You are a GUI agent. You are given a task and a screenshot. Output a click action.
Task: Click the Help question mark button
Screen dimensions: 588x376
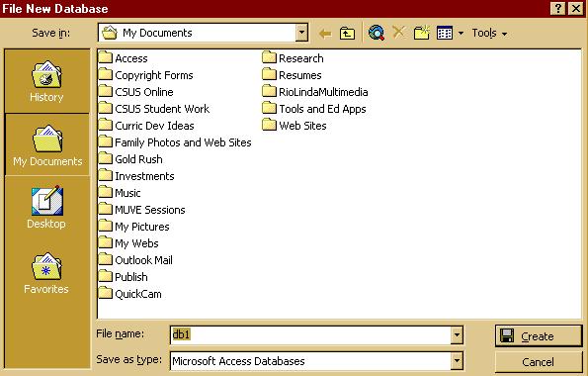558,8
